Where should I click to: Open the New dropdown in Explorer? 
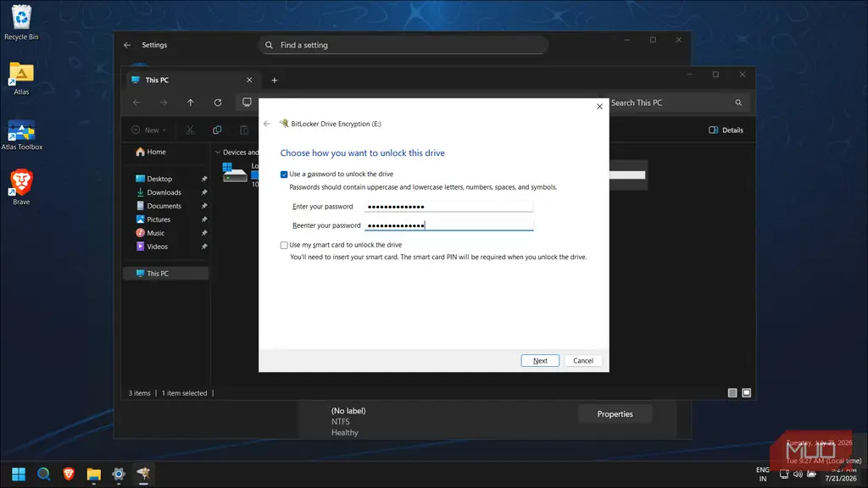click(x=148, y=130)
